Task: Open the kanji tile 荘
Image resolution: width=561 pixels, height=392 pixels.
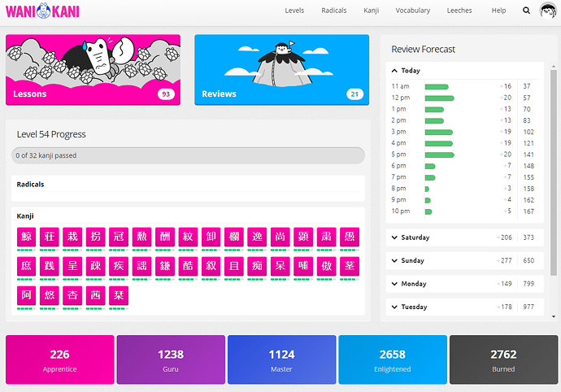Action: coord(50,237)
